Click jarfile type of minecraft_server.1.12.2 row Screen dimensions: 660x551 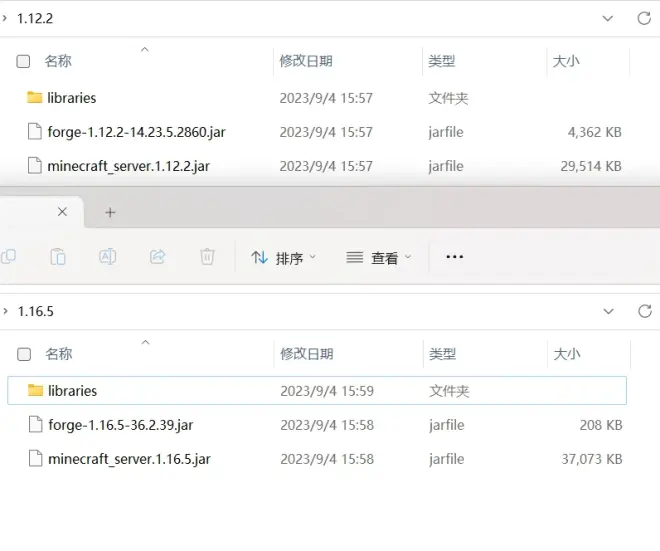coord(446,166)
